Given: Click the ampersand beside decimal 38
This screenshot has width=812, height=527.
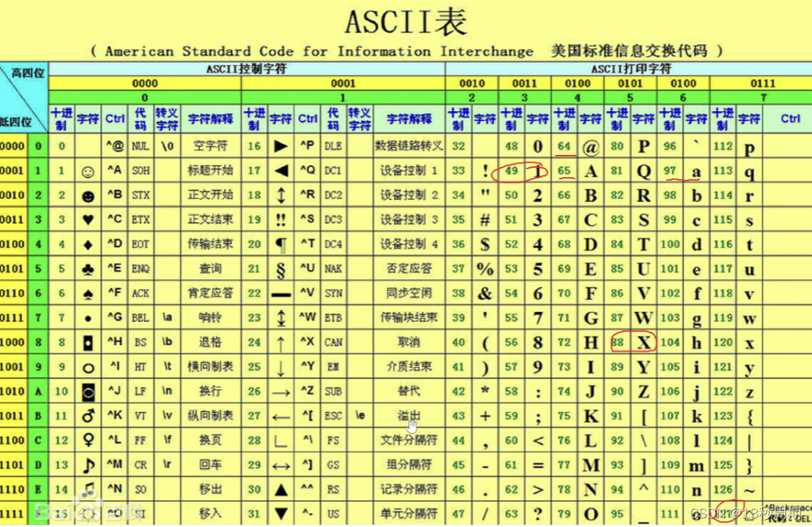Looking at the screenshot, I should [485, 293].
